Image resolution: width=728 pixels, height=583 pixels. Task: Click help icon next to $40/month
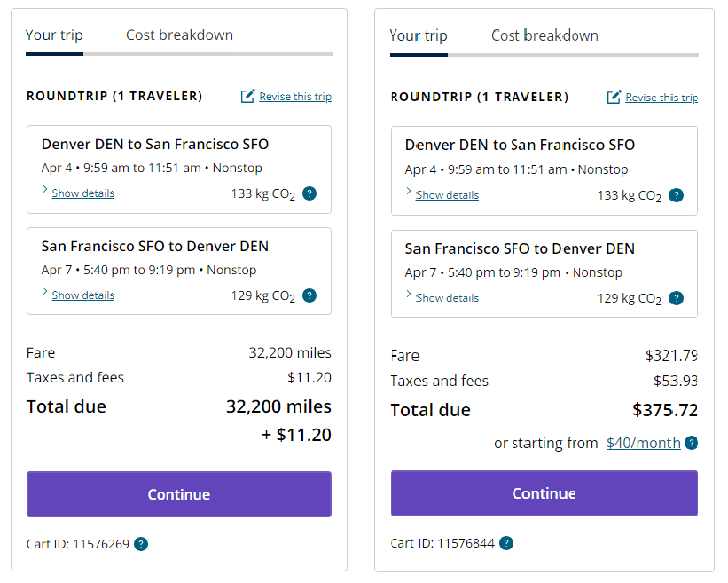[691, 443]
